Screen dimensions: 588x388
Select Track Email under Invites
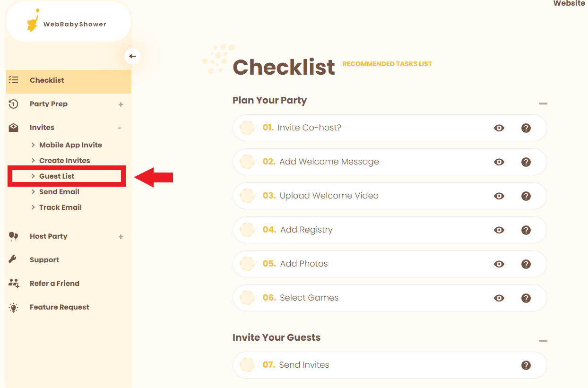[60, 207]
